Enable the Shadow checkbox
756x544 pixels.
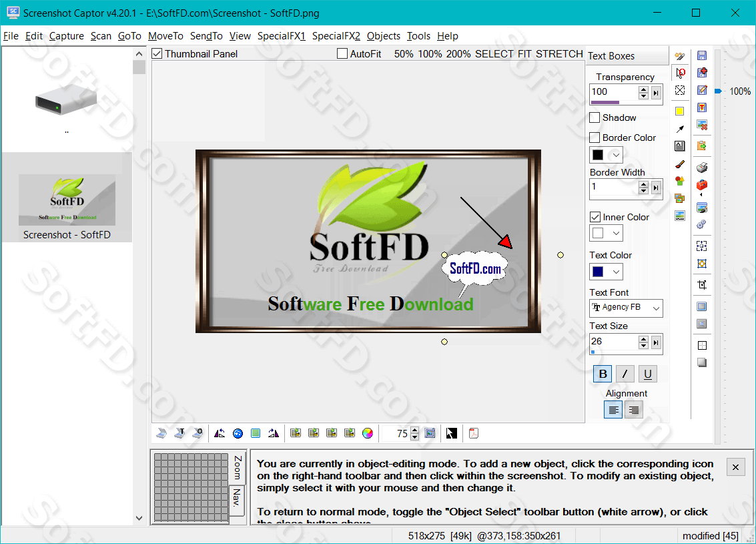click(595, 117)
